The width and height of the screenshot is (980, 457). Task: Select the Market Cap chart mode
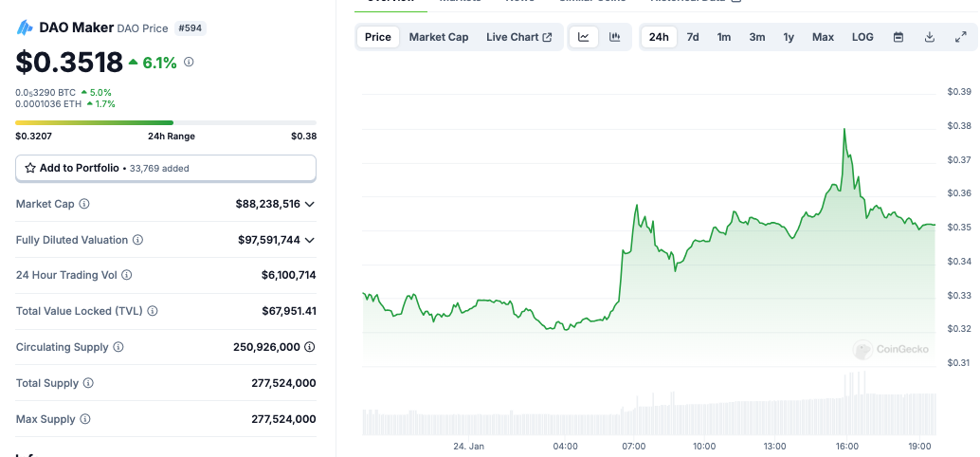pos(439,37)
